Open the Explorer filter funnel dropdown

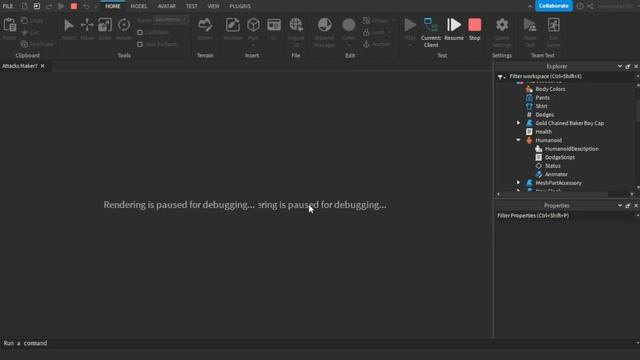[501, 76]
